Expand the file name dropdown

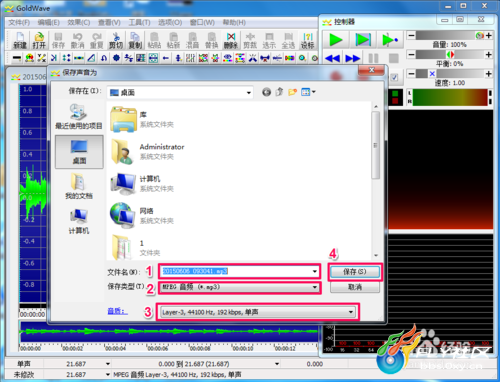[315, 271]
